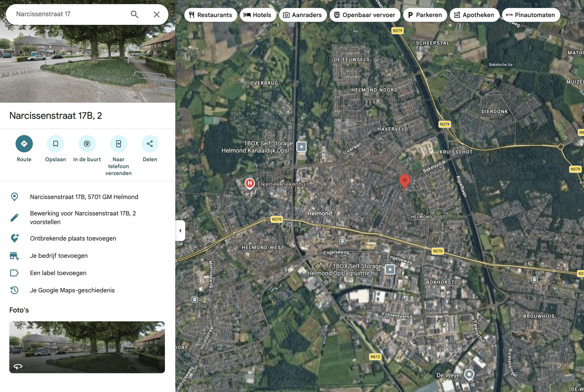The height and width of the screenshot is (392, 584).
Task: Click the HAVERVELD neighborhood label
Action: pyautogui.click(x=392, y=129)
